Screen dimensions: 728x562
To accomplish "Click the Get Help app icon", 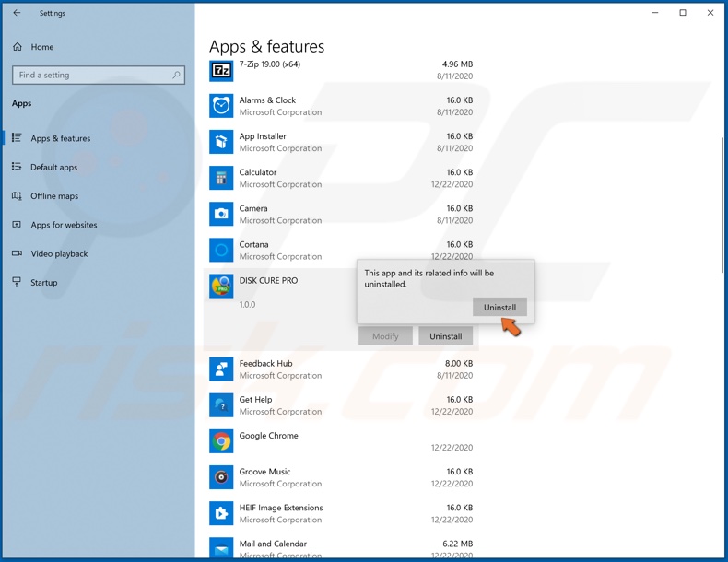I will (x=221, y=405).
